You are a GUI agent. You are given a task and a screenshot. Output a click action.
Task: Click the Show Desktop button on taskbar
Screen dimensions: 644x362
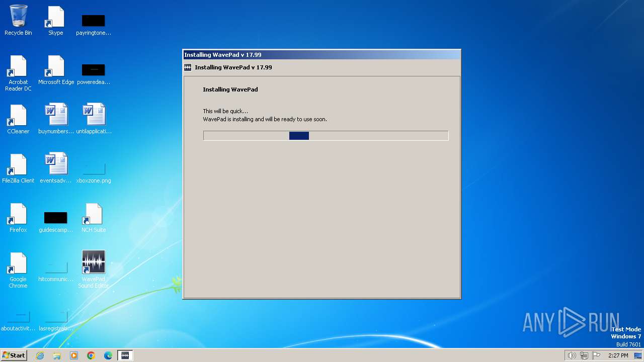click(x=638, y=355)
